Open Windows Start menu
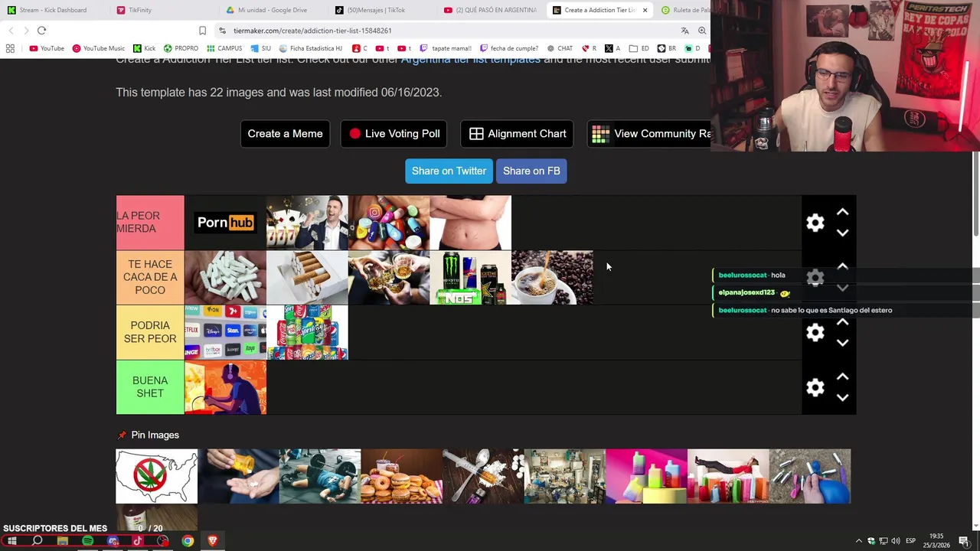 (x=12, y=541)
